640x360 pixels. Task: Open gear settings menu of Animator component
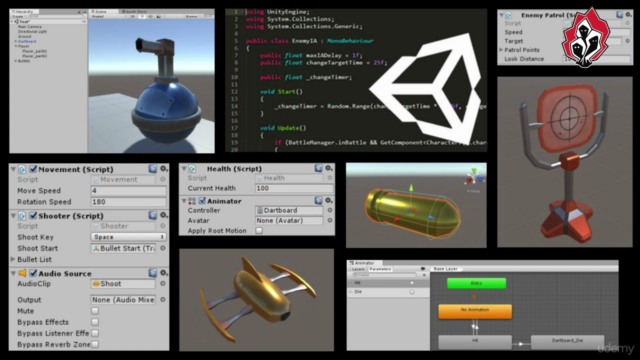[x=329, y=200]
